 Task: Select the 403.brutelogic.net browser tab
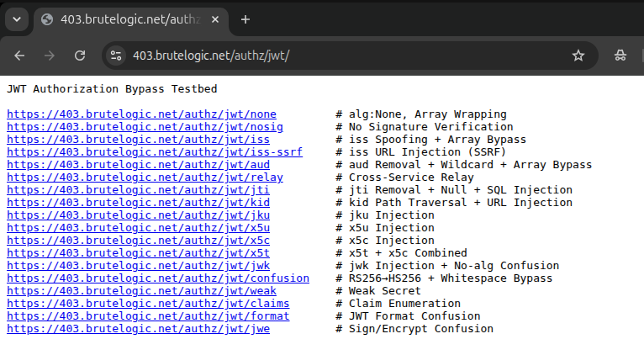(130, 19)
